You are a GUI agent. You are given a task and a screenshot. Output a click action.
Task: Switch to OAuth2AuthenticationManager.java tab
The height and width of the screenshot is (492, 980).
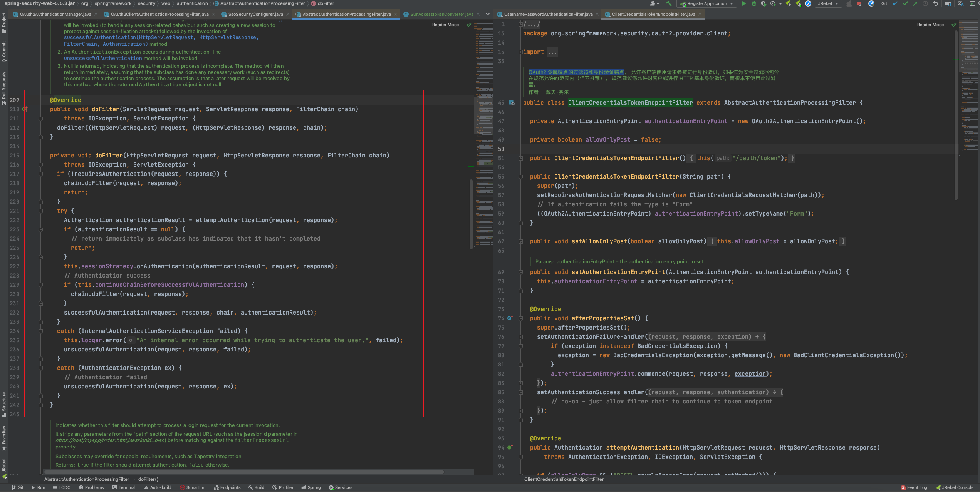coord(55,14)
